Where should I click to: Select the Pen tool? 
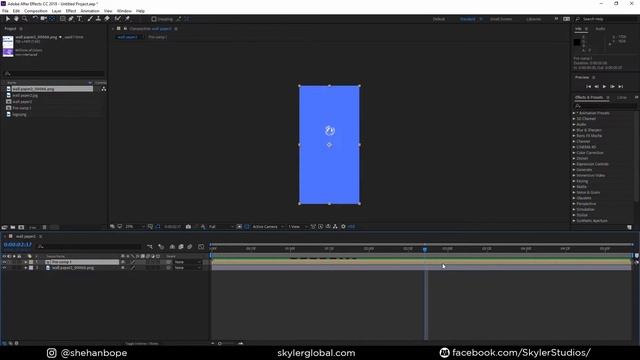71,19
